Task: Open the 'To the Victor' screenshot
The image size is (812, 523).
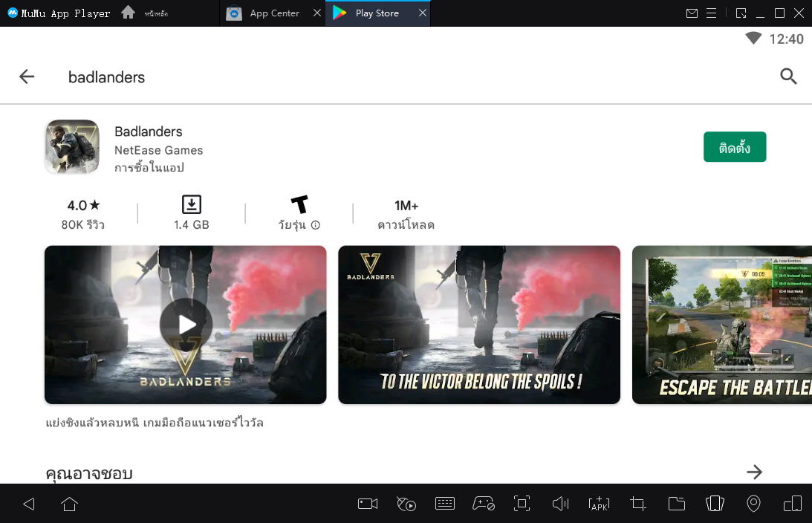Action: point(478,325)
